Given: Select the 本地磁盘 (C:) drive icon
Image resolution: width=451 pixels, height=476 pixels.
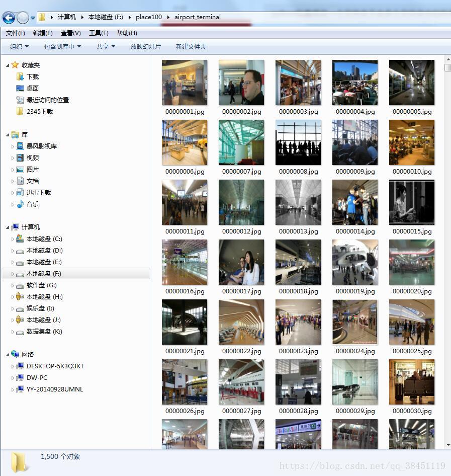Looking at the screenshot, I should 20,239.
